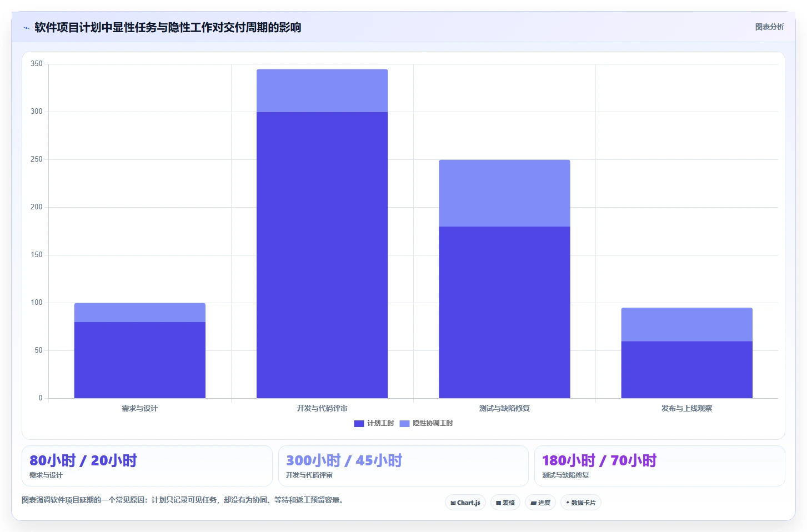
Task: Select the light hidden-hours segment above 需求与设计
Action: (140, 313)
